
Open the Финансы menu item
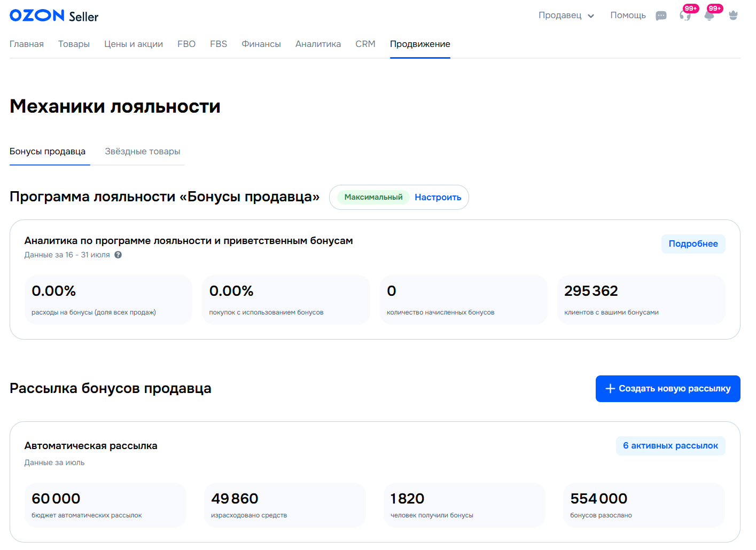[261, 44]
